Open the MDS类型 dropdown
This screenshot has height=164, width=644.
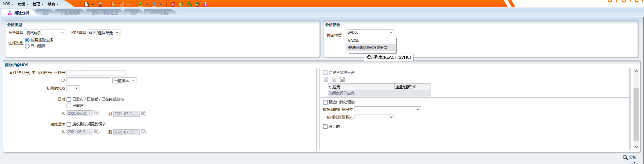pyautogui.click(x=104, y=33)
